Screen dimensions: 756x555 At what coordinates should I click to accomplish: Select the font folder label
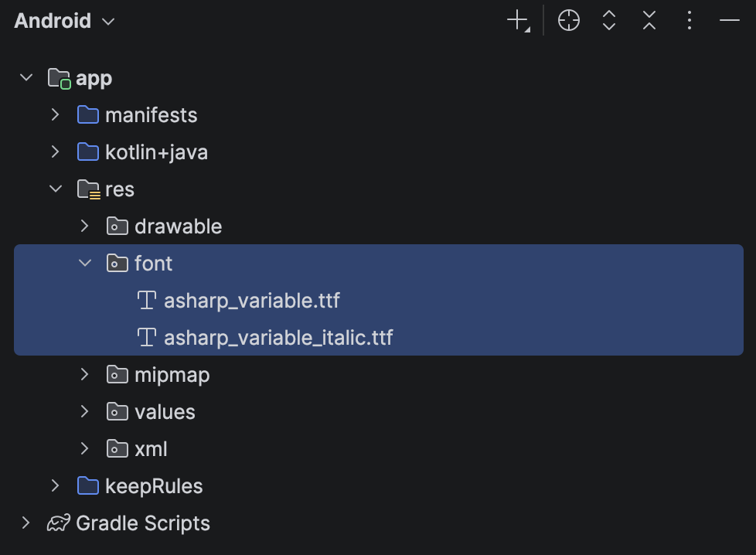153,264
